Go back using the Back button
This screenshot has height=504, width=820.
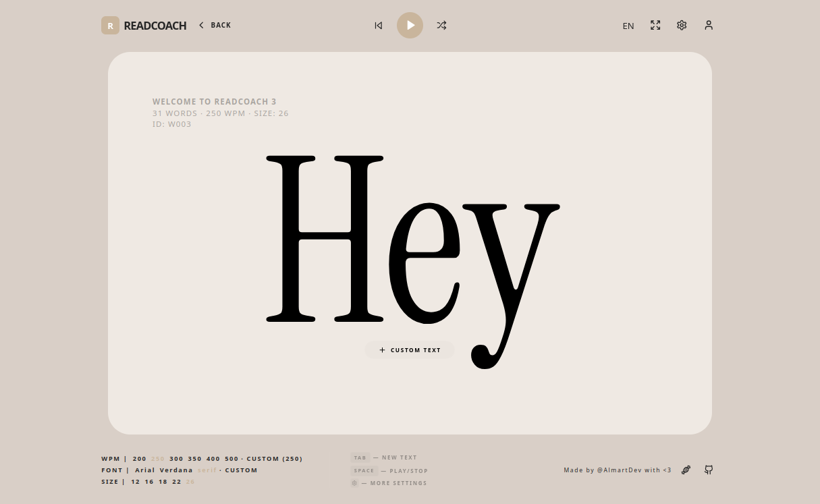click(215, 25)
